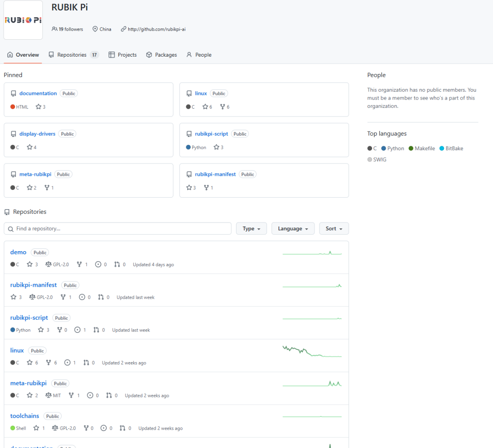Click the issues icon in demo row
Screen dimensions: 493x448
pos(98,264)
